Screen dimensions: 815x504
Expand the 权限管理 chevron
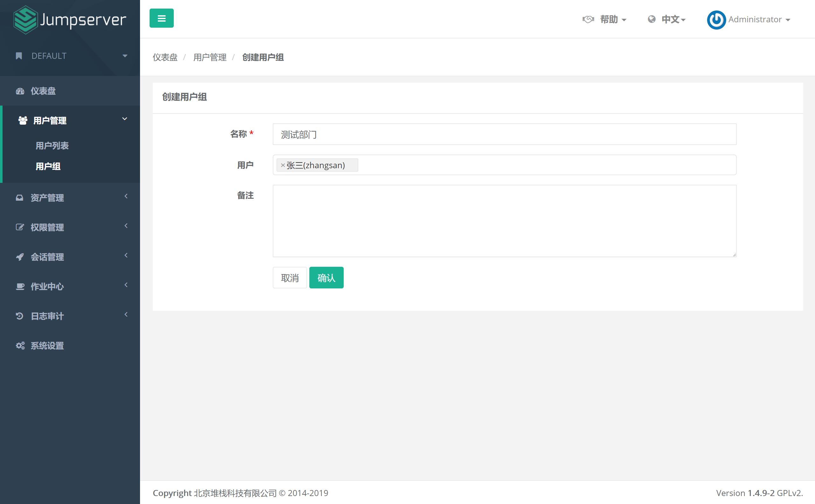126,226
